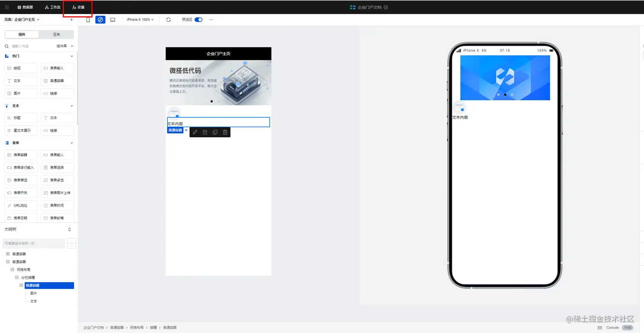Open the 变量 menu
Image resolution: width=644 pixels, height=333 pixels.
78,7
